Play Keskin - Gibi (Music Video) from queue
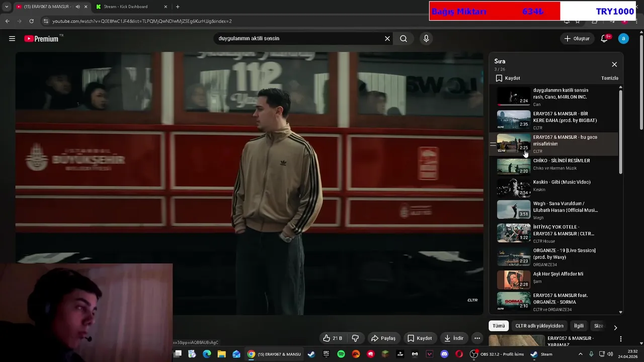The image size is (644, 362). (x=553, y=187)
